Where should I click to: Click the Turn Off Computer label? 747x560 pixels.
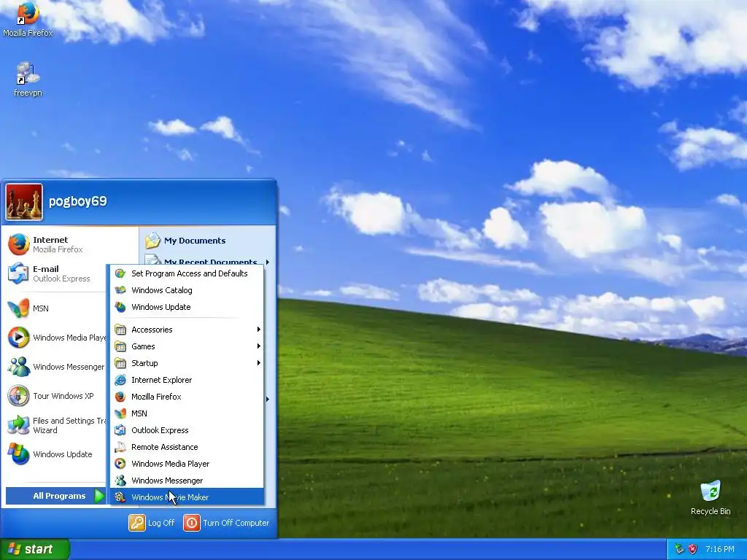[236, 523]
